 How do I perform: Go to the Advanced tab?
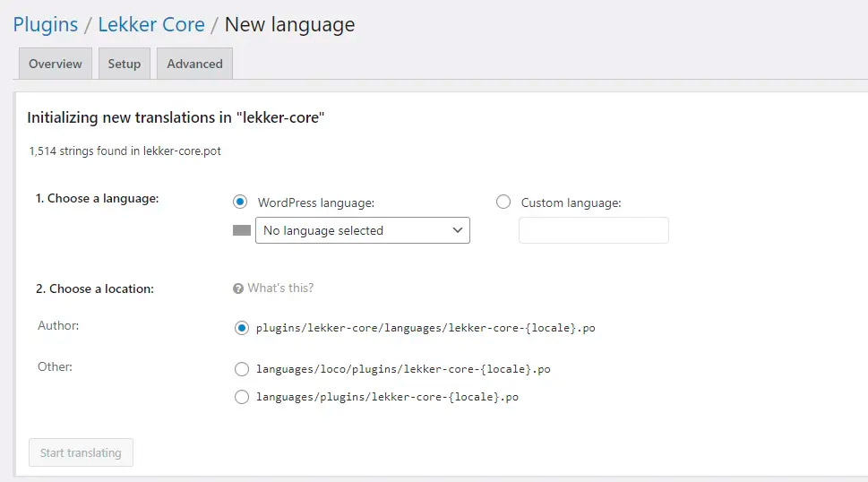[x=194, y=64]
